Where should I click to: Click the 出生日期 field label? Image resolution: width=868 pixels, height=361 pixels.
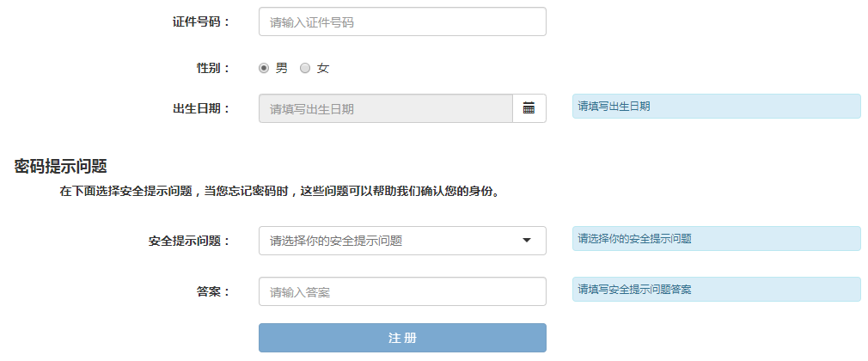click(x=201, y=108)
